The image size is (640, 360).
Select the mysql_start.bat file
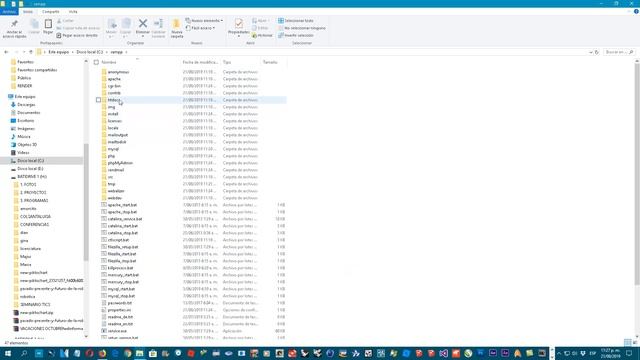coord(121,289)
